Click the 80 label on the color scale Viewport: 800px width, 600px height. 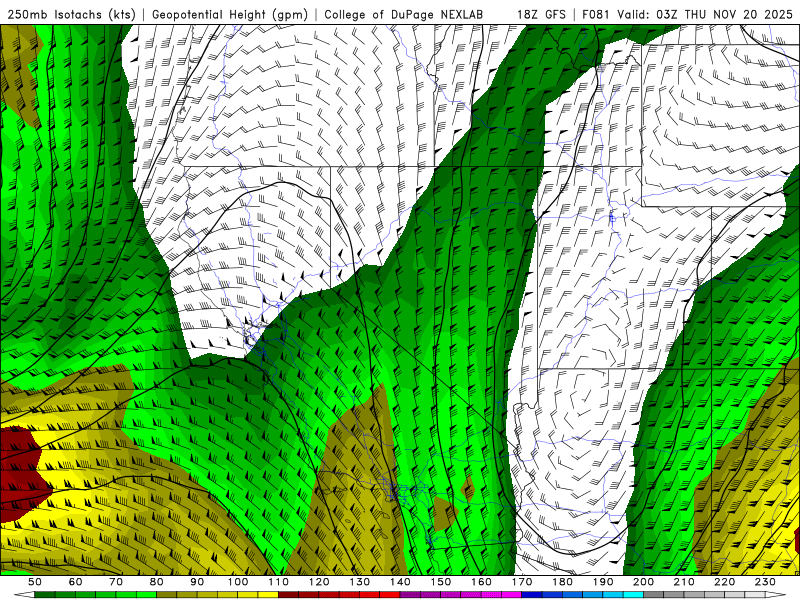(157, 582)
